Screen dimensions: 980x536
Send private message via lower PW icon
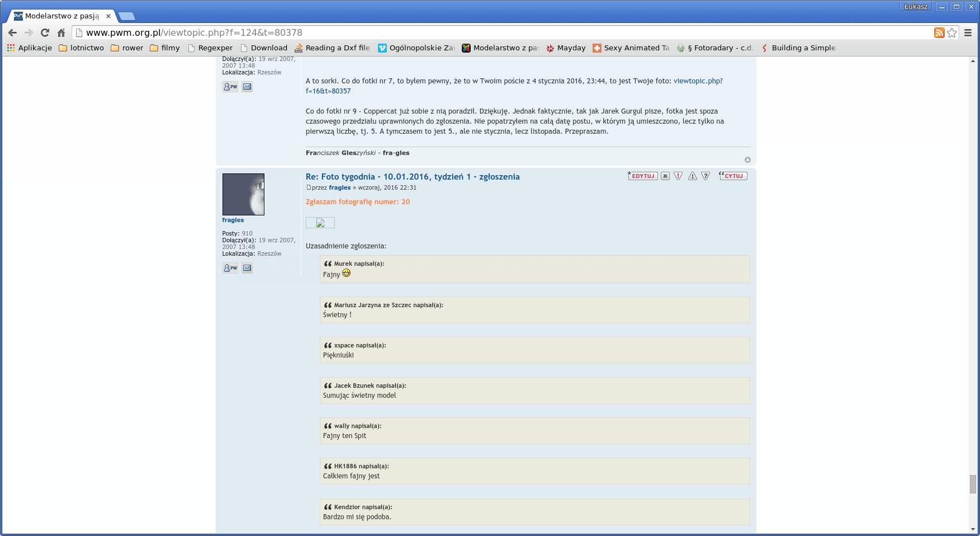(230, 268)
